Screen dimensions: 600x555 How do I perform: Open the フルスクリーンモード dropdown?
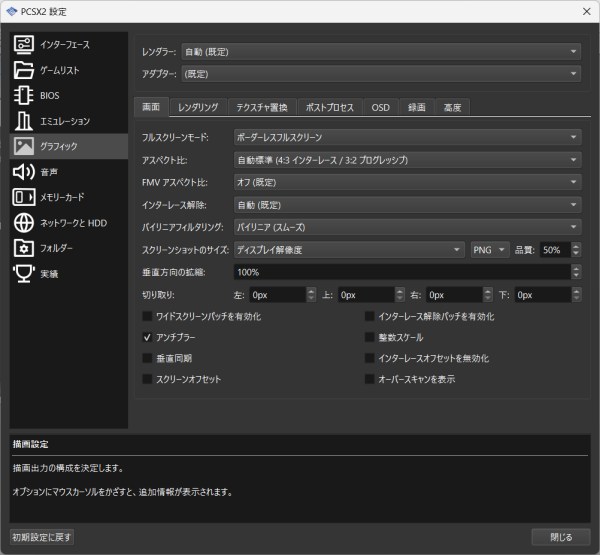click(408, 137)
